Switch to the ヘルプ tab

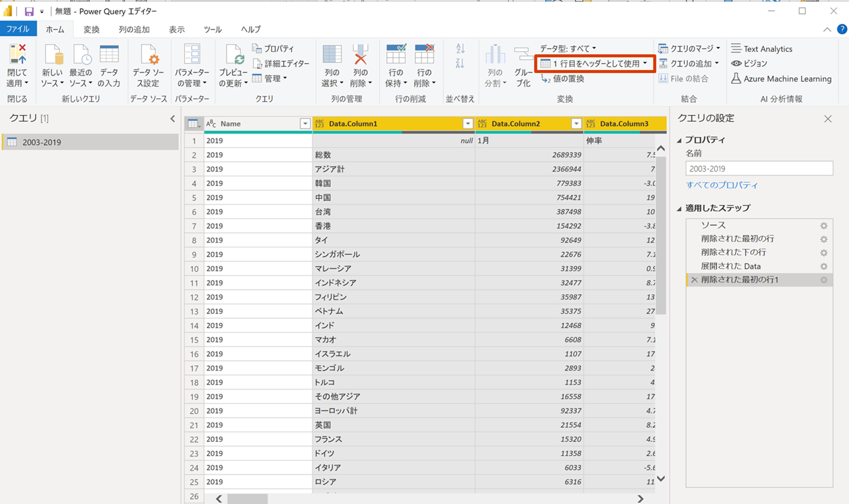click(251, 29)
